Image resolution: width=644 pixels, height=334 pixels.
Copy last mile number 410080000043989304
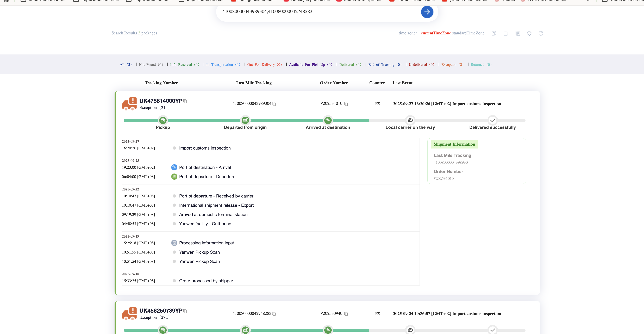274,104
